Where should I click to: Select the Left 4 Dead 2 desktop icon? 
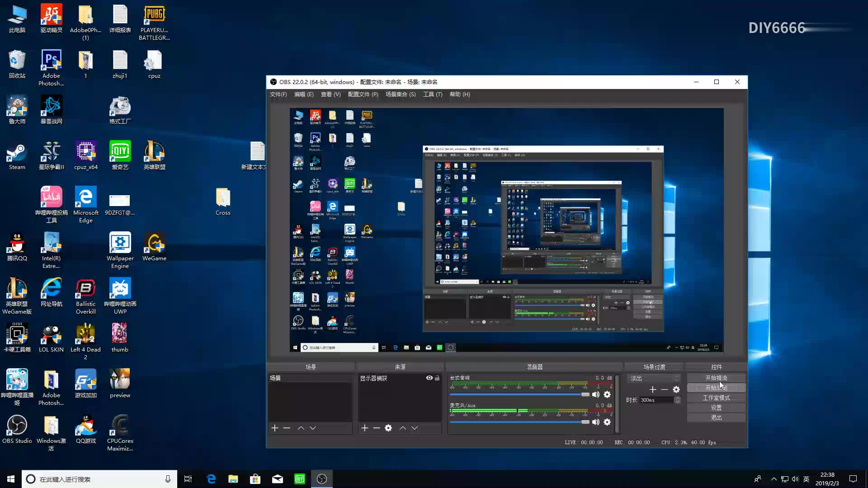click(x=85, y=342)
